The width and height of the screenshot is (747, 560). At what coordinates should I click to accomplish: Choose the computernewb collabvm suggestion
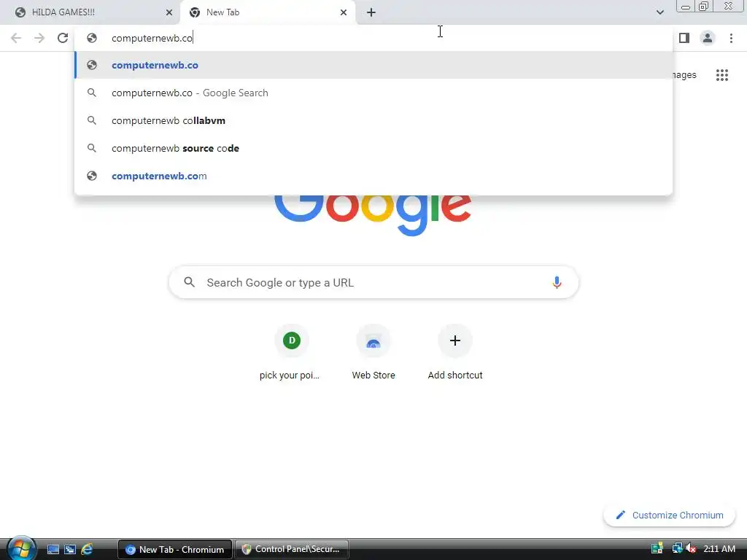pyautogui.click(x=373, y=120)
